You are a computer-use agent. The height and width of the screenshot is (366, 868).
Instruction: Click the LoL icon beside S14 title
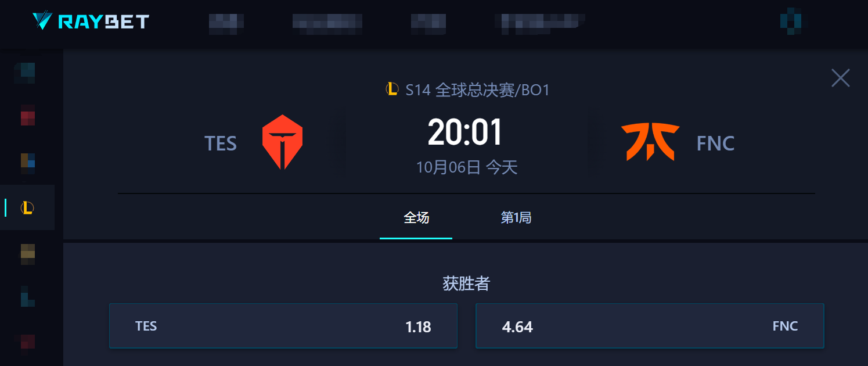coord(392,89)
